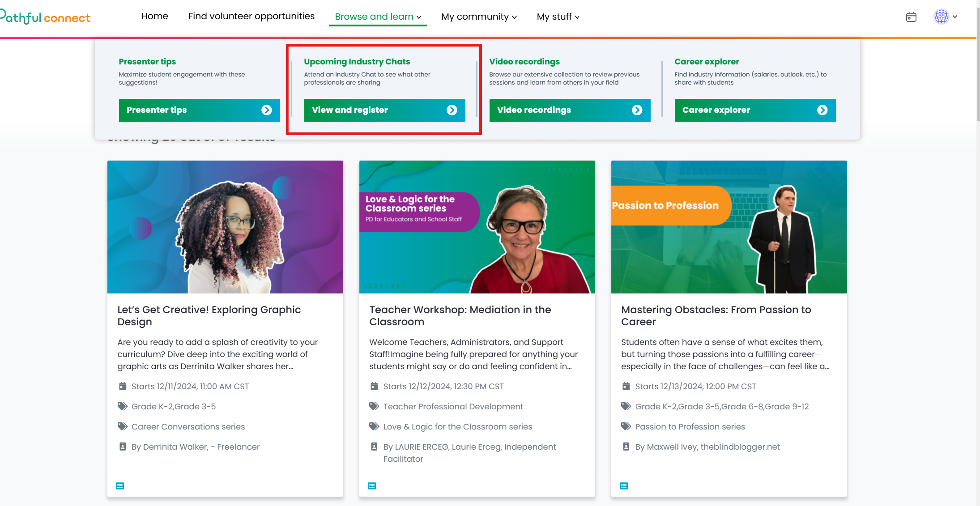This screenshot has height=506, width=980.
Task: Click the View and register button
Action: pyautogui.click(x=385, y=110)
